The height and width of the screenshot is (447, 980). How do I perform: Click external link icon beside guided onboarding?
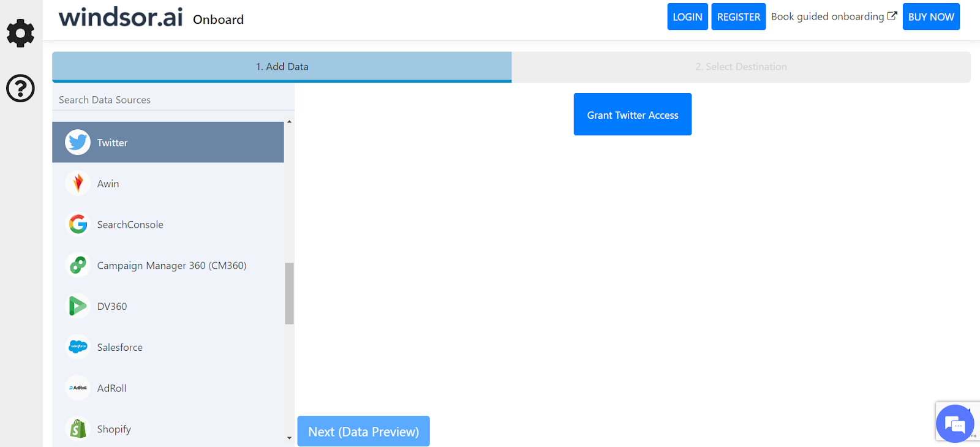pos(892,16)
